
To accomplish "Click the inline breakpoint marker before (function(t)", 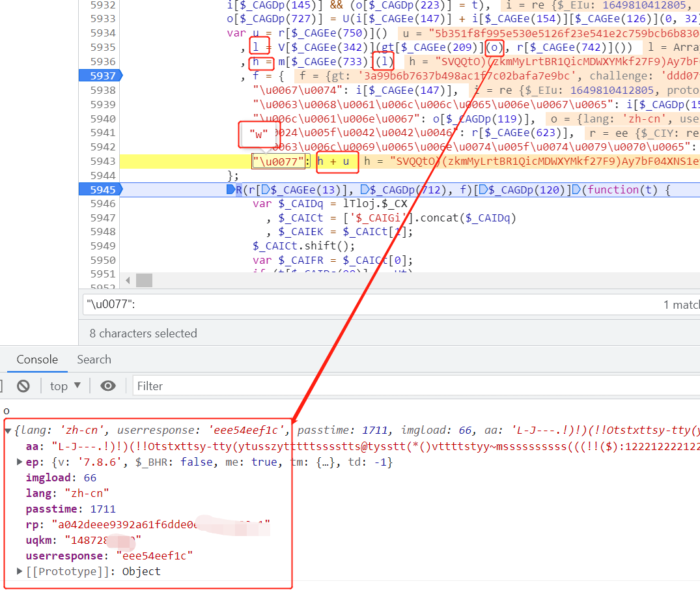I will tap(576, 190).
